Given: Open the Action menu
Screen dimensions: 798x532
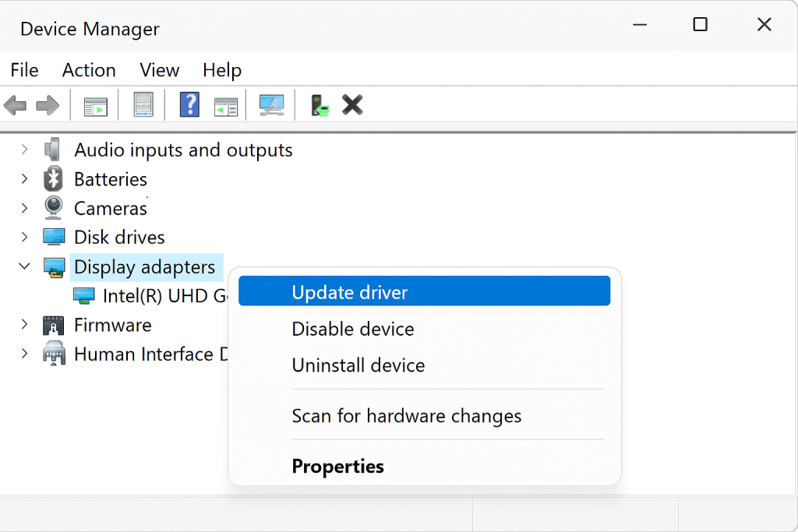Looking at the screenshot, I should [88, 70].
